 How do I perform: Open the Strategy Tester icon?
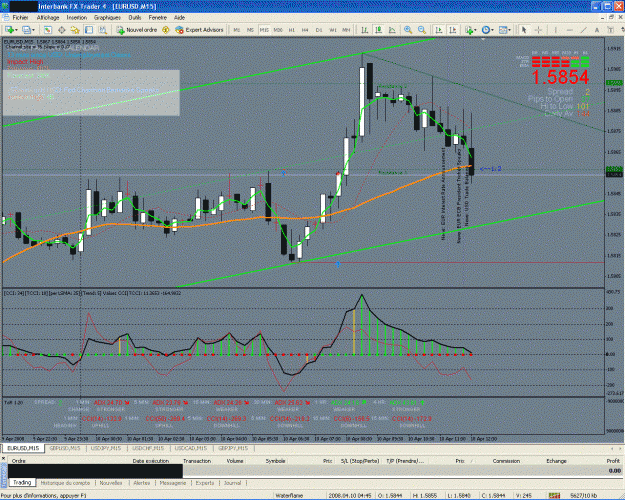tap(102, 30)
